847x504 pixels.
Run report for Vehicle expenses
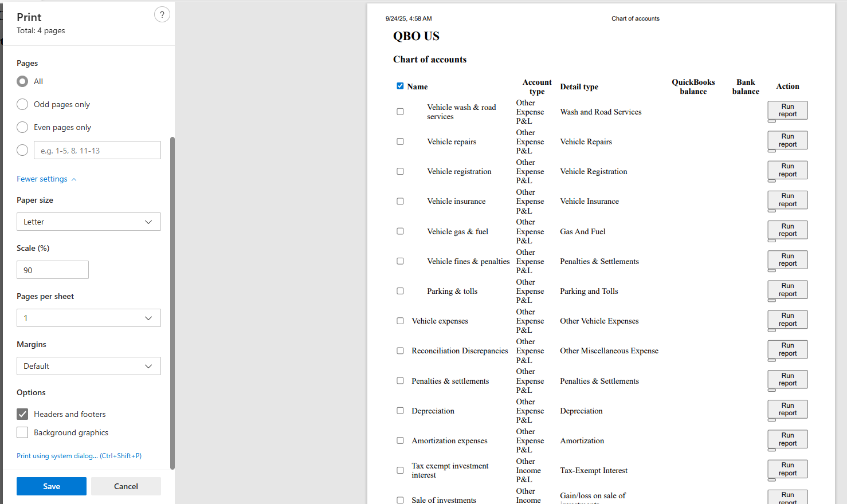pos(787,320)
